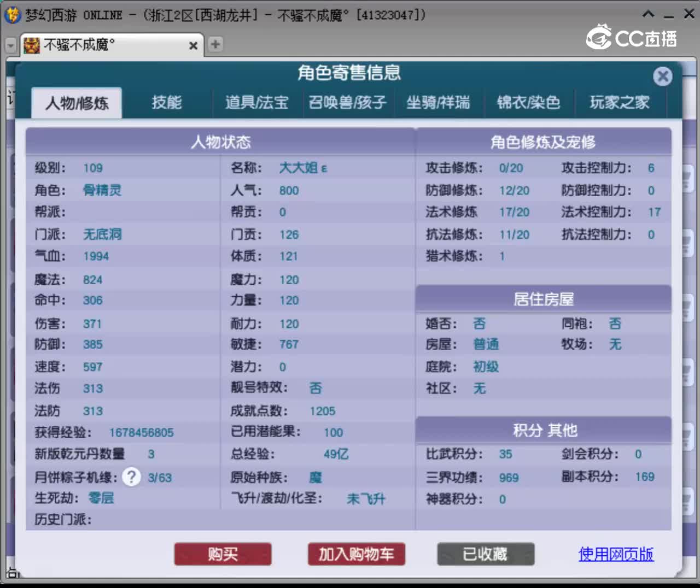700x588 pixels.
Task: Click the 历史门派 label
Action: pyautogui.click(x=63, y=519)
